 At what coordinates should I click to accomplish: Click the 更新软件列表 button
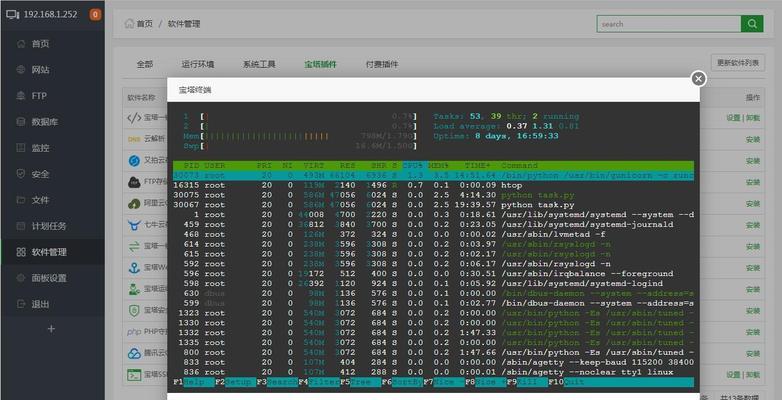[x=738, y=63]
